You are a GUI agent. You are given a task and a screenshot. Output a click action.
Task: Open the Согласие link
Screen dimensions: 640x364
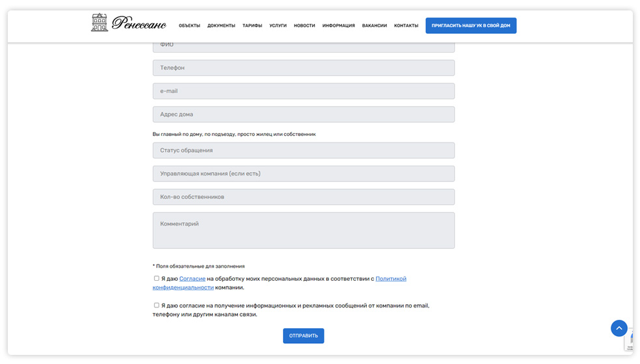pos(193,279)
